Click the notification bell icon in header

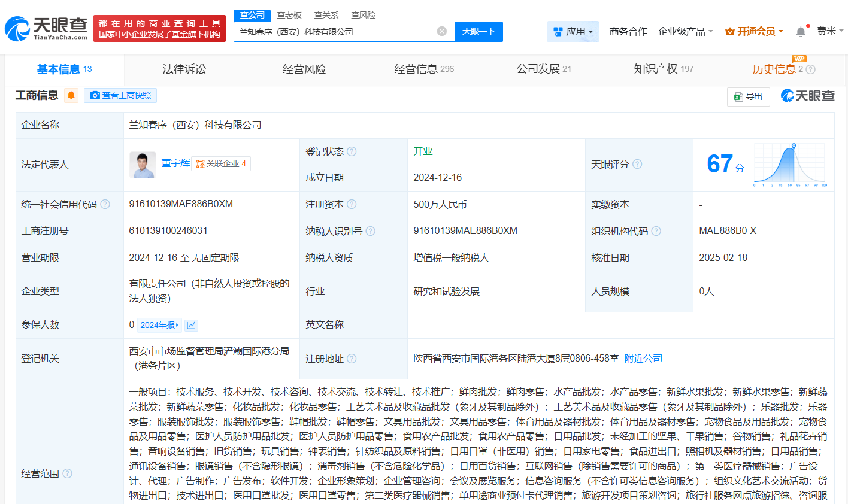[x=801, y=32]
